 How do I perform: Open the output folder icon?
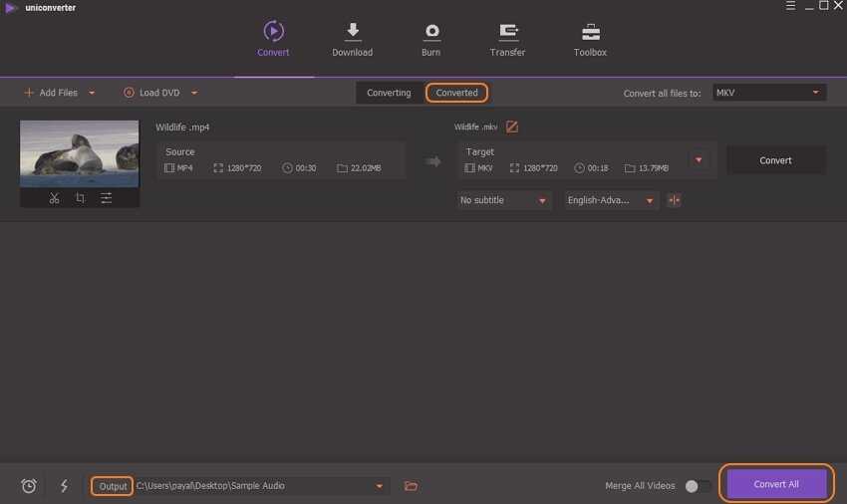[x=411, y=486]
